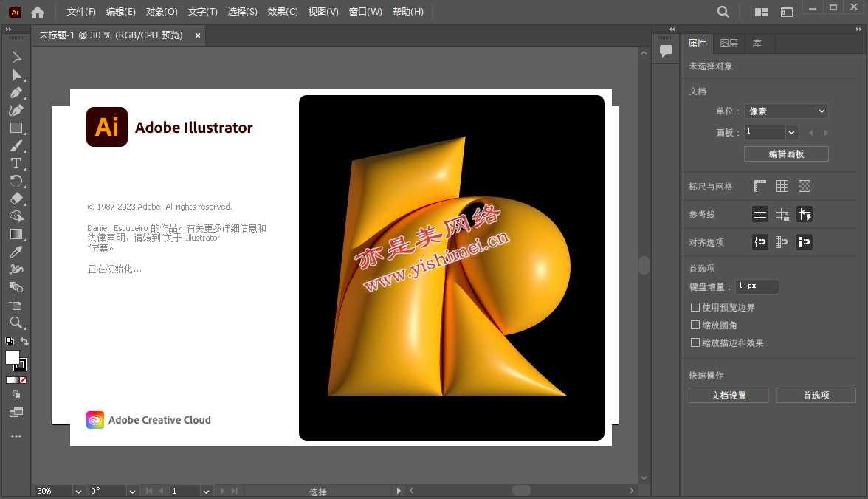The image size is (868, 499).
Task: Swap fill and stroke colors
Action: (24, 341)
